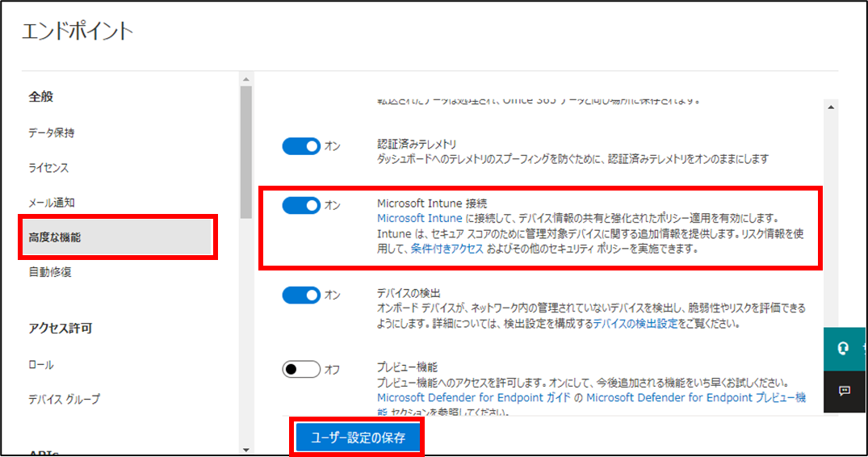
Task: Open the デバイスの検出設定 link
Action: pyautogui.click(x=635, y=324)
